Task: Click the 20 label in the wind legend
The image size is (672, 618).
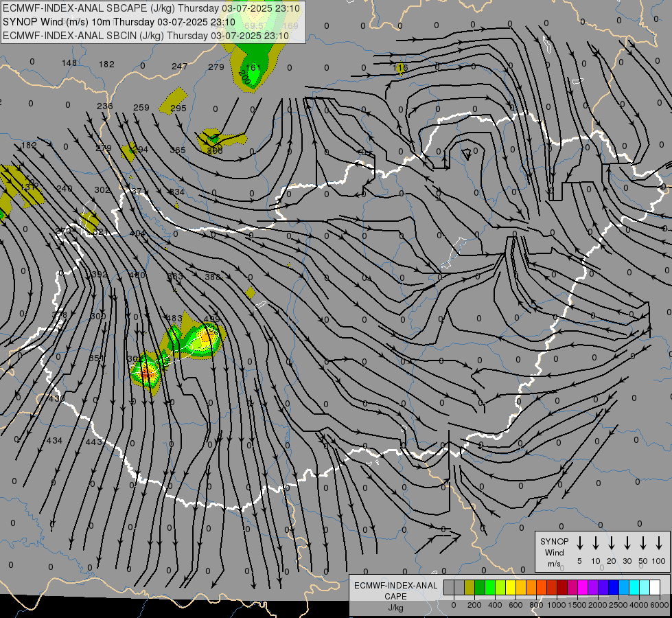Action: (612, 561)
